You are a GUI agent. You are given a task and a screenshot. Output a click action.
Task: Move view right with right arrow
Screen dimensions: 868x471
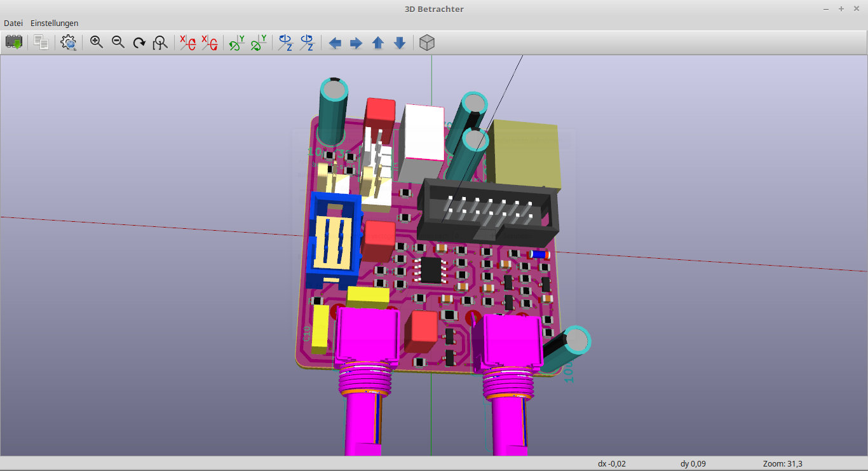pos(356,43)
